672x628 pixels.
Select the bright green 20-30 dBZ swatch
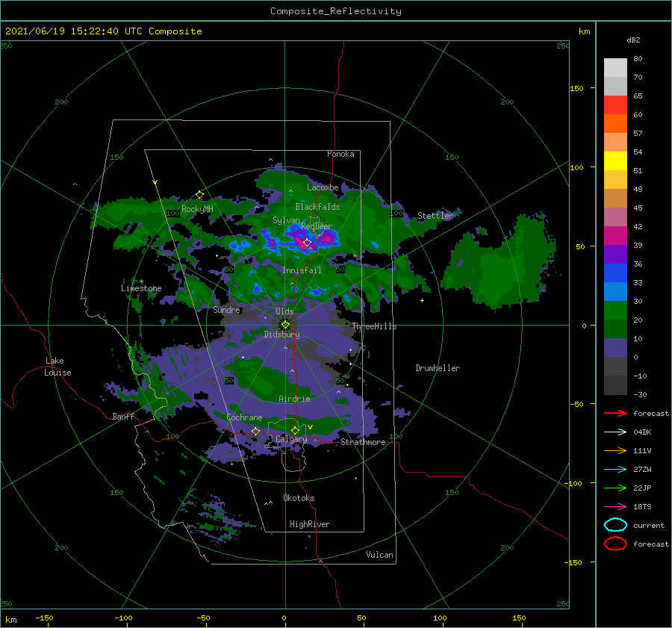(615, 310)
